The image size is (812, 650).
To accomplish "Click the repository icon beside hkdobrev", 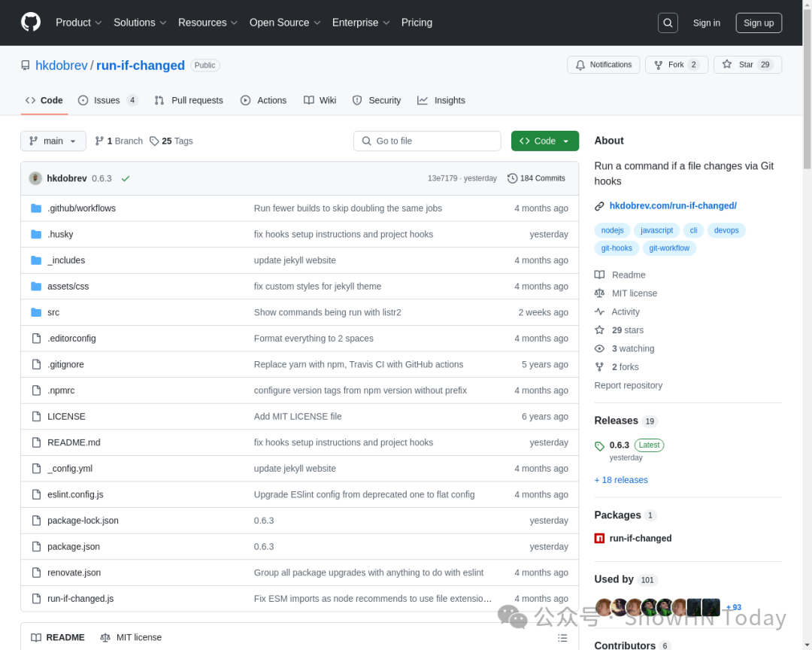I will point(26,65).
